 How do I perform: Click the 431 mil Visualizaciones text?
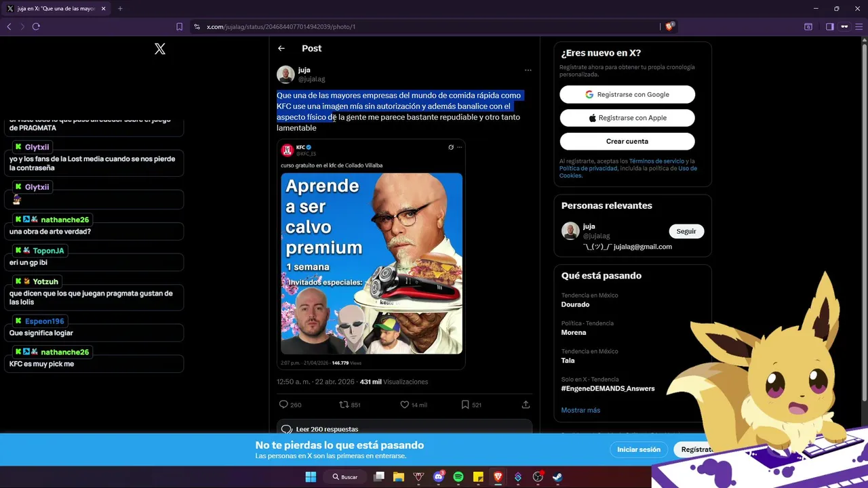click(x=394, y=382)
